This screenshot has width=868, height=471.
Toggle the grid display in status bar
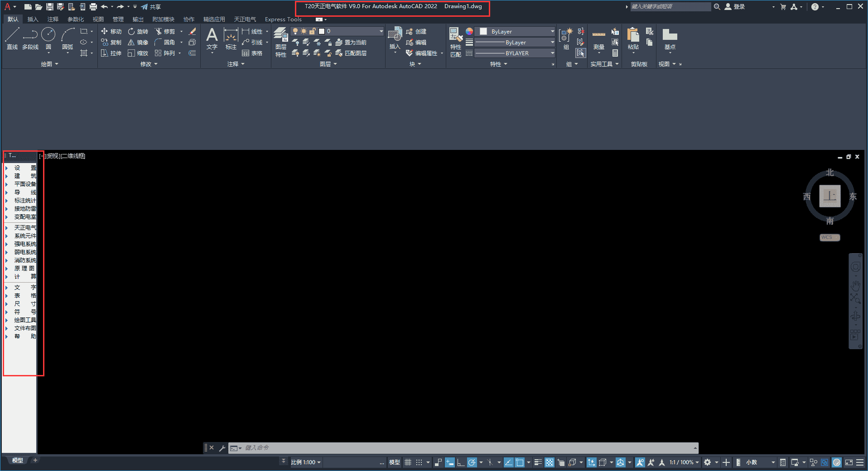click(408, 462)
